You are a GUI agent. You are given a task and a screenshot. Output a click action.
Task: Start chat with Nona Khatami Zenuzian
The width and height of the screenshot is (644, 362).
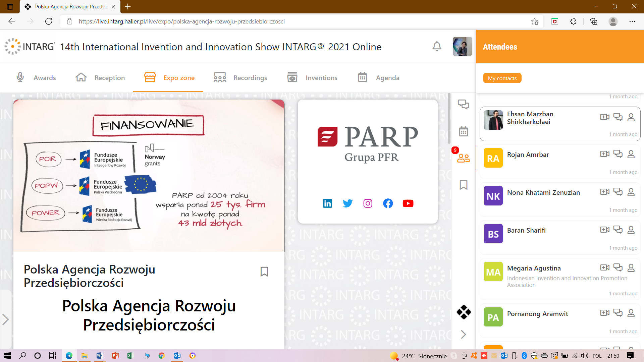(x=618, y=192)
